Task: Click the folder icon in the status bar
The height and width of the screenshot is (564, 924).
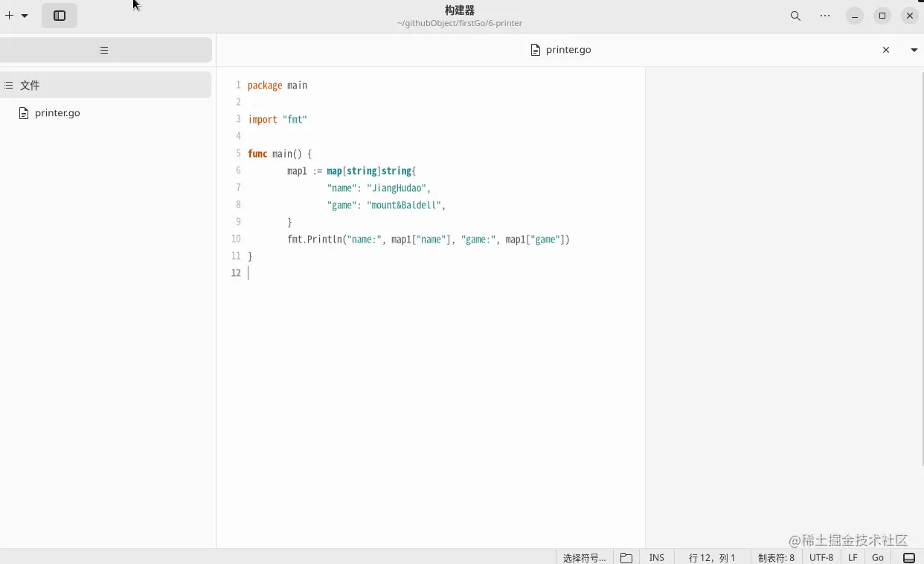Action: (x=626, y=557)
